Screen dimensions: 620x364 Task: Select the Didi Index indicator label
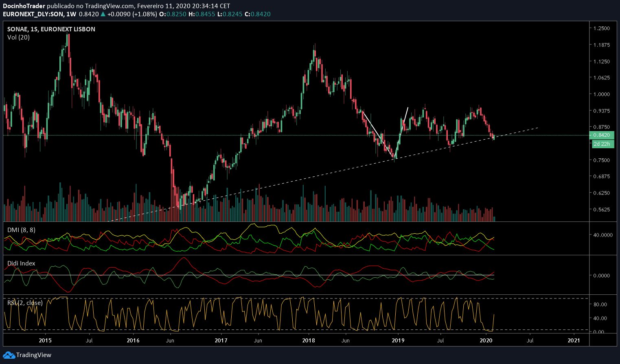(x=21, y=263)
